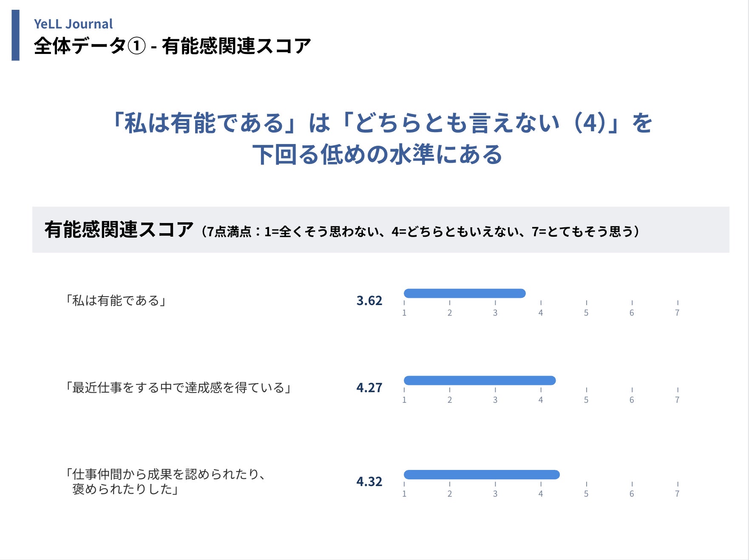Click the blue bar for score 3.62

465,293
